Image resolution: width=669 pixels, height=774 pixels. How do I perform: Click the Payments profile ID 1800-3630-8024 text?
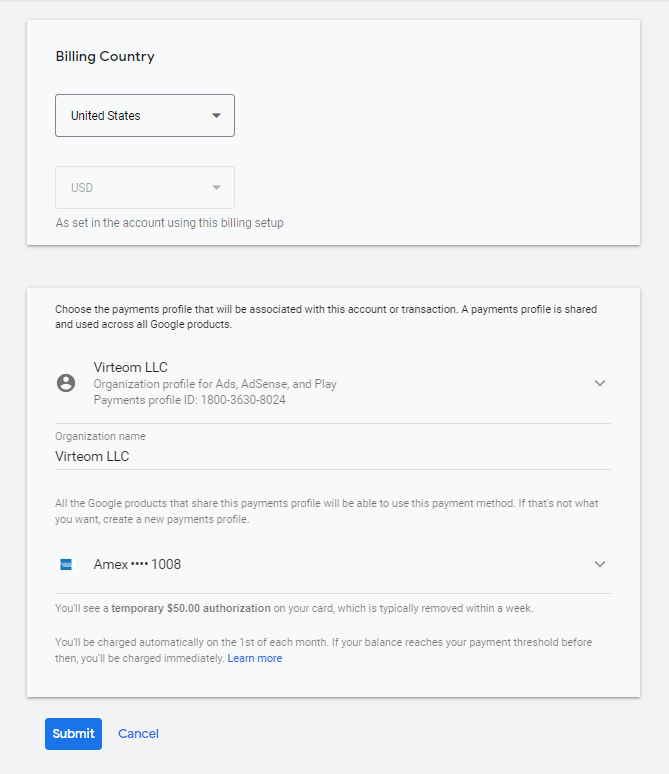coord(189,400)
